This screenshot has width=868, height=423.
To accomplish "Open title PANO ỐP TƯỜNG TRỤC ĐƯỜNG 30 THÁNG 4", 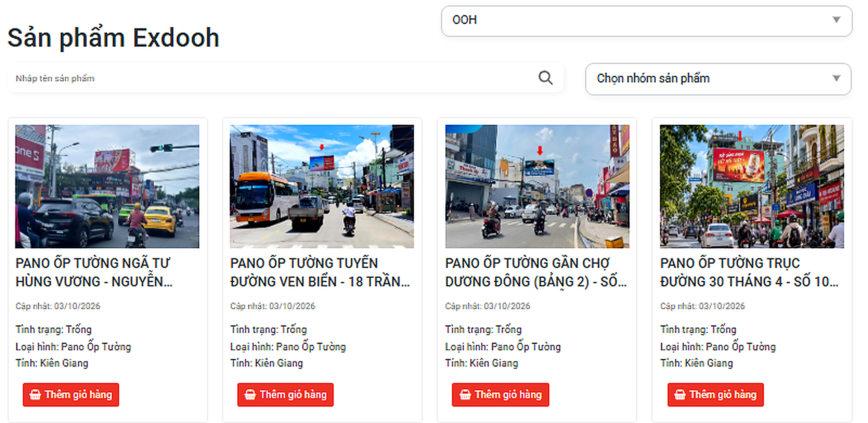I will 749,272.
